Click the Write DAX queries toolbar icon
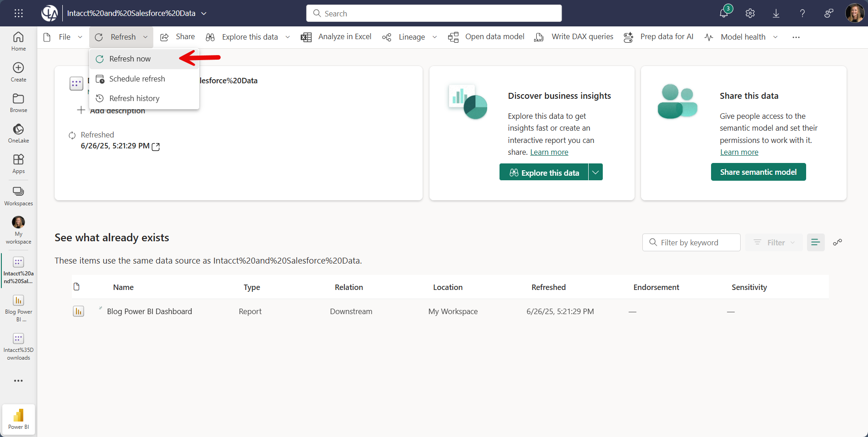This screenshot has width=868, height=437. click(x=539, y=37)
